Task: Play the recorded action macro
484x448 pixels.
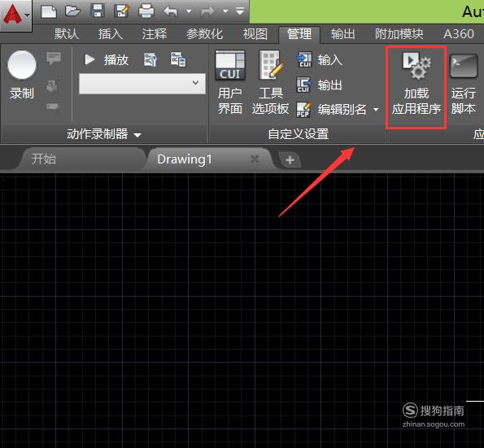Action: pos(107,59)
